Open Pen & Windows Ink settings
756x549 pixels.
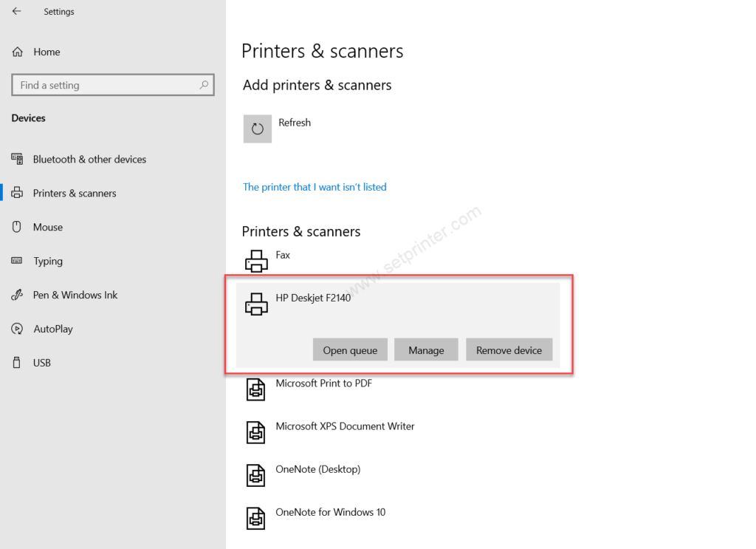pos(75,295)
